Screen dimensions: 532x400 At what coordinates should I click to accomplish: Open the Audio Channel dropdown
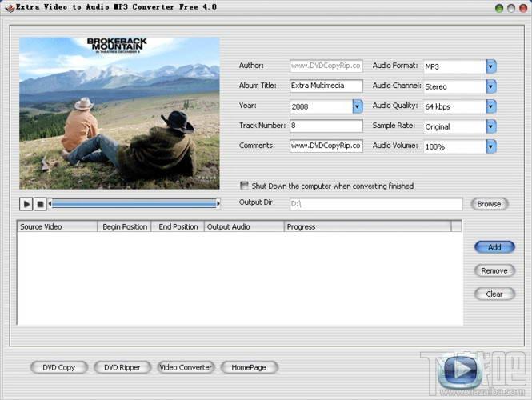pos(491,86)
